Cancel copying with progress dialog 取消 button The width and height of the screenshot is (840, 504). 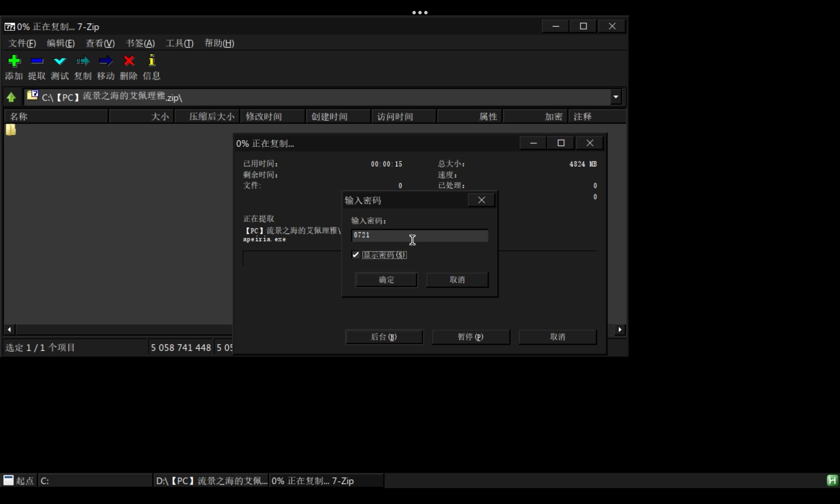click(x=558, y=337)
